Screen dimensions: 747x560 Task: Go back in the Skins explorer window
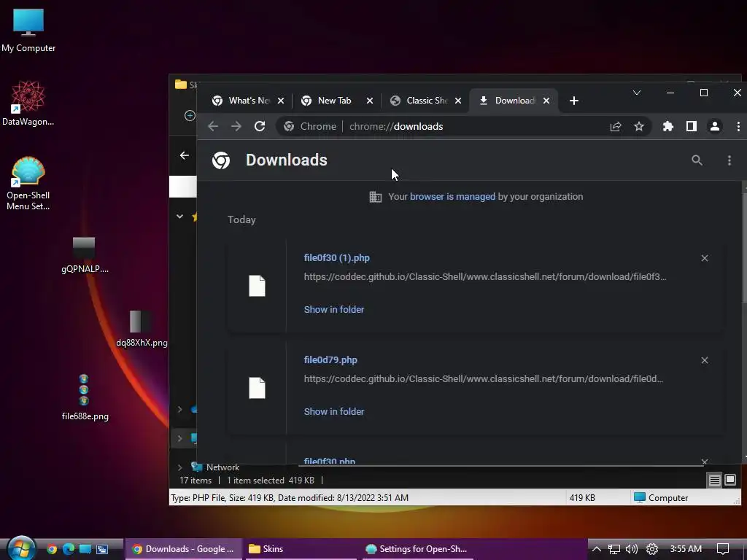click(185, 156)
